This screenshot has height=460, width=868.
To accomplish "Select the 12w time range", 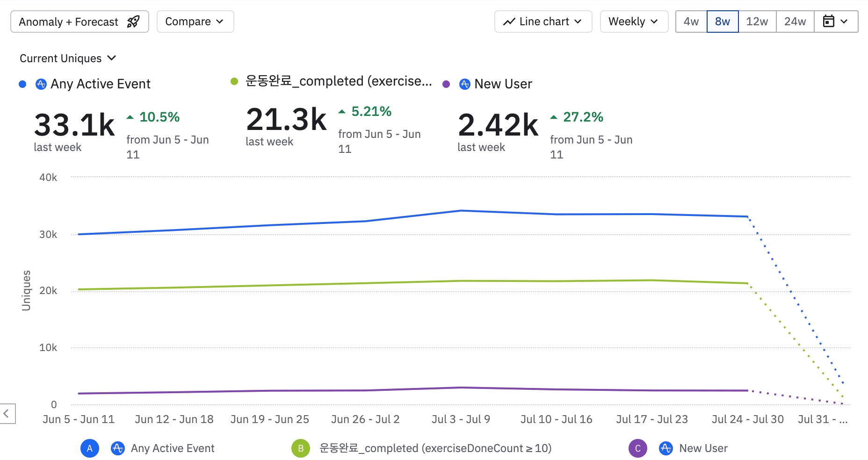I will pos(757,22).
